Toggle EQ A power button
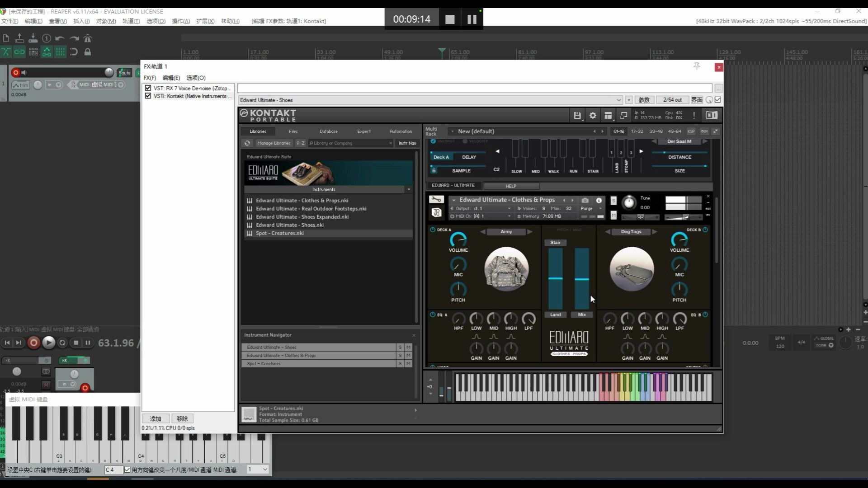This screenshot has height=488, width=868. click(x=433, y=314)
